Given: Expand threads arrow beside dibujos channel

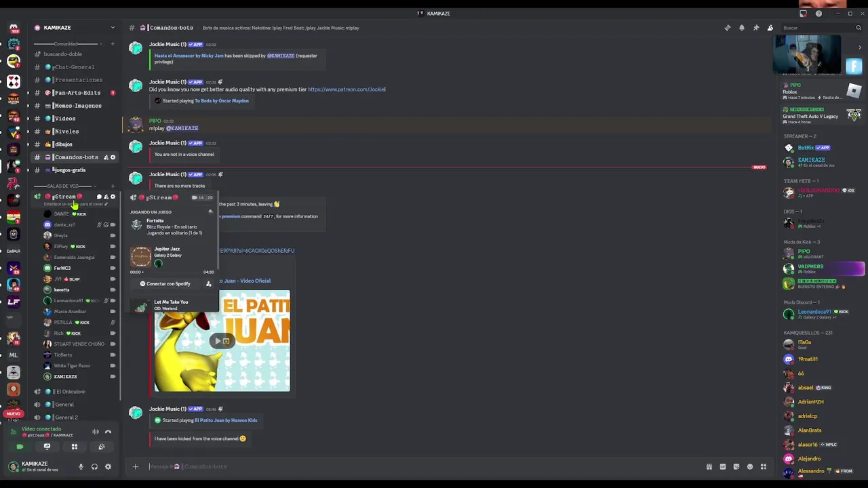Looking at the screenshot, I should [x=28, y=144].
